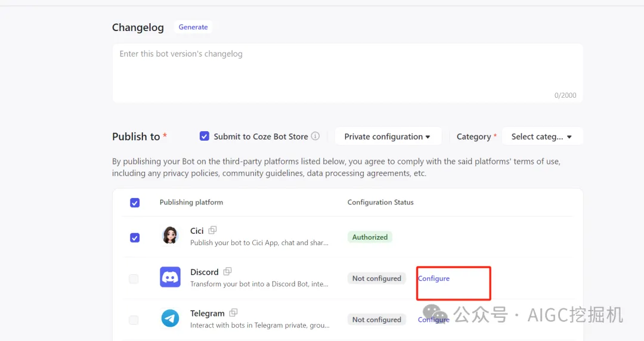
Task: Click the Discord logo icon
Action: [x=170, y=277]
